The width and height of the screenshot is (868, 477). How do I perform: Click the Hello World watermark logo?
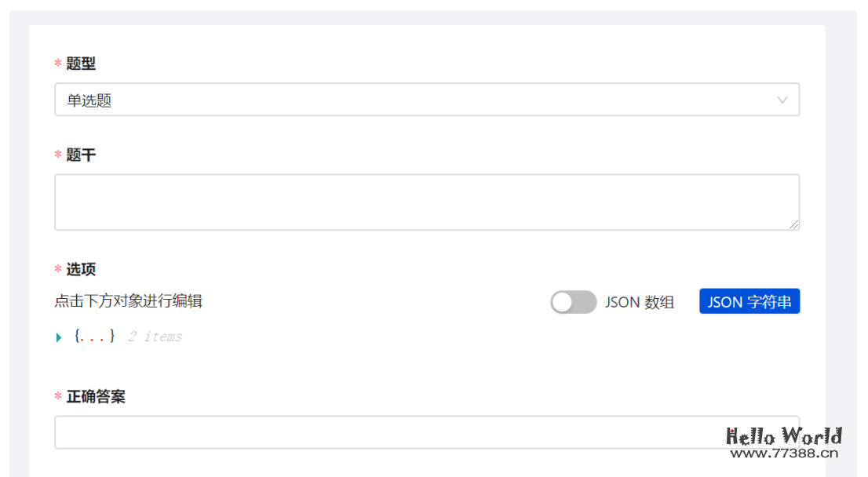coord(783,436)
